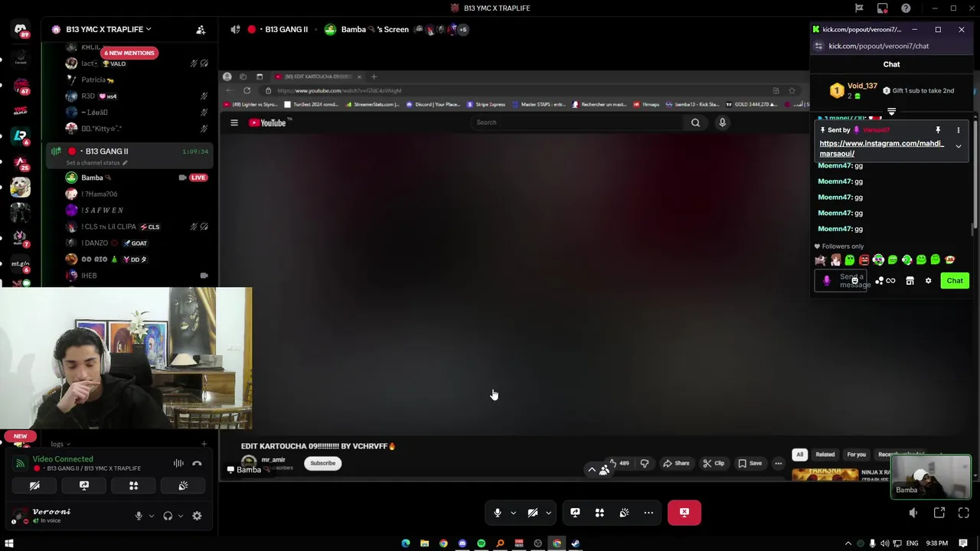Open the noise suppression waveform icon
980x551 pixels.
pos(178,463)
